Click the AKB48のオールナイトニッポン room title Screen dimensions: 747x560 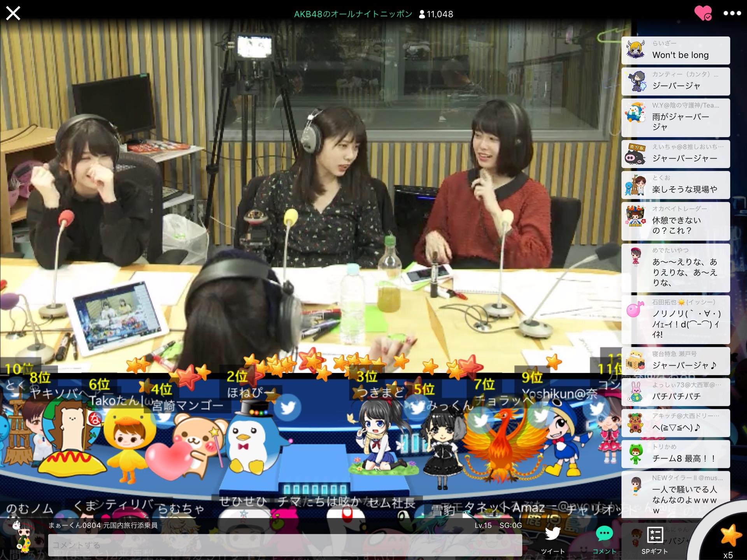353,14
